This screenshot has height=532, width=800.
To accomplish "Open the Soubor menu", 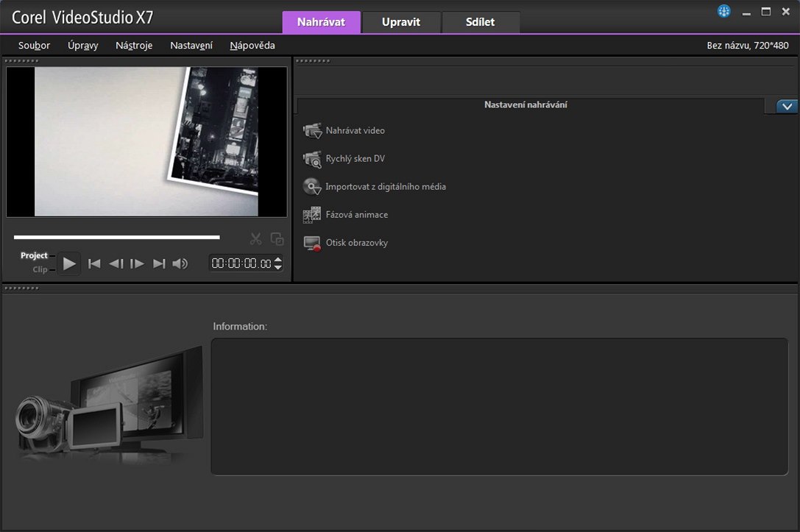I will click(x=34, y=46).
